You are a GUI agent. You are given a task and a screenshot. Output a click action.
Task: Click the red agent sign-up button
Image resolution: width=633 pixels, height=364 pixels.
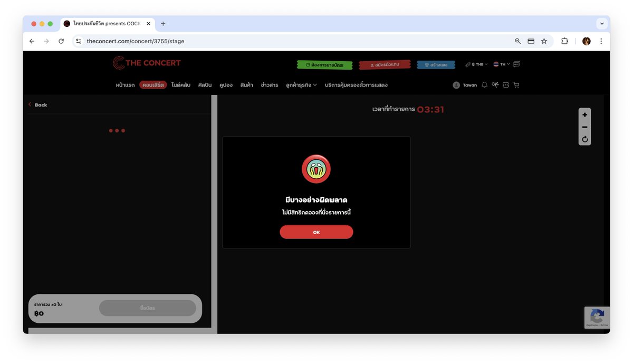(385, 65)
